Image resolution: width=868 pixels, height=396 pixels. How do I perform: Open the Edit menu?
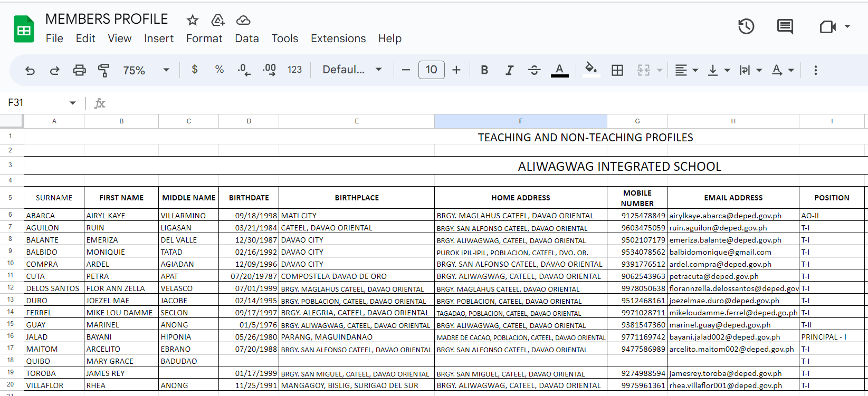coord(85,38)
